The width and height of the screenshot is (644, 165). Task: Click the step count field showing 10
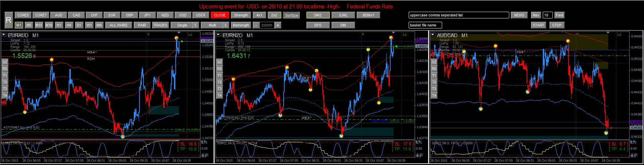547,15
